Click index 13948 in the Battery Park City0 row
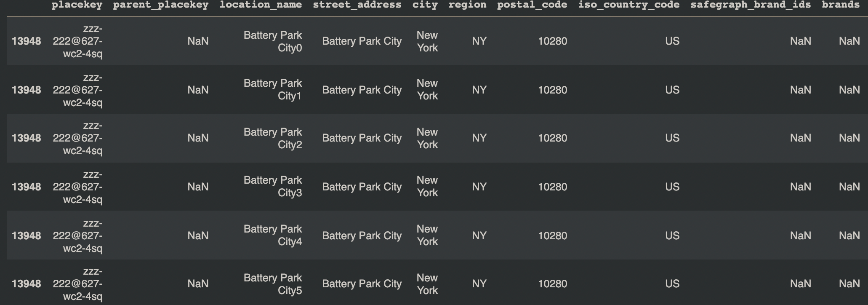Screen dimensions: 868x305 pyautogui.click(x=27, y=41)
